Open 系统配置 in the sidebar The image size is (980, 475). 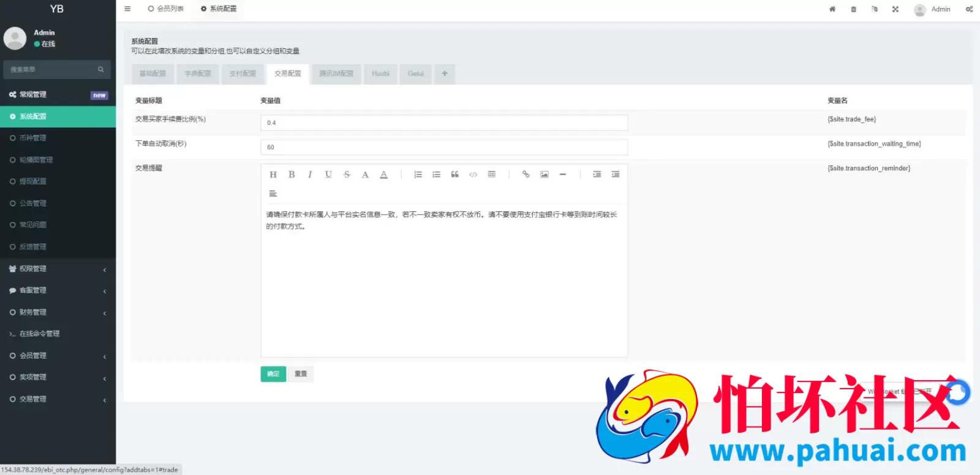tap(58, 116)
